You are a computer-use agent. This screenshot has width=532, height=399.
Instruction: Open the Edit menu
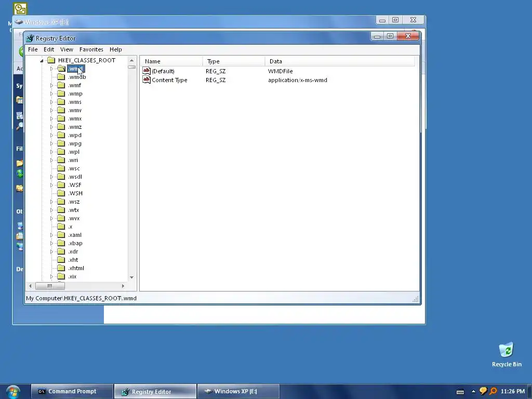tap(49, 49)
